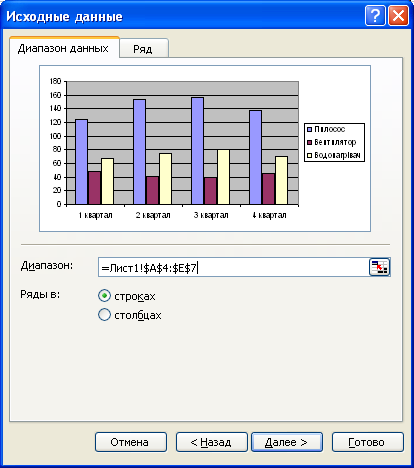Click the maroon Вентилятор legend swatch
This screenshot has width=414, height=468.
pyautogui.click(x=309, y=142)
